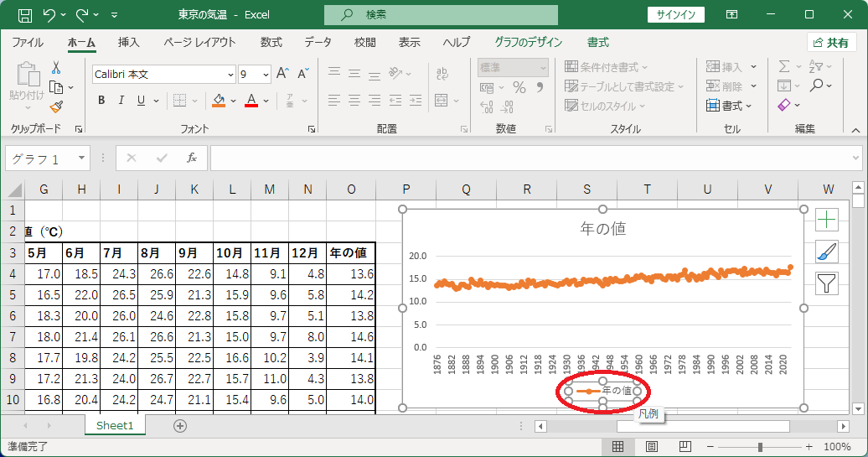
Task: Wrap text with the ab wrap icon
Action: (x=442, y=73)
